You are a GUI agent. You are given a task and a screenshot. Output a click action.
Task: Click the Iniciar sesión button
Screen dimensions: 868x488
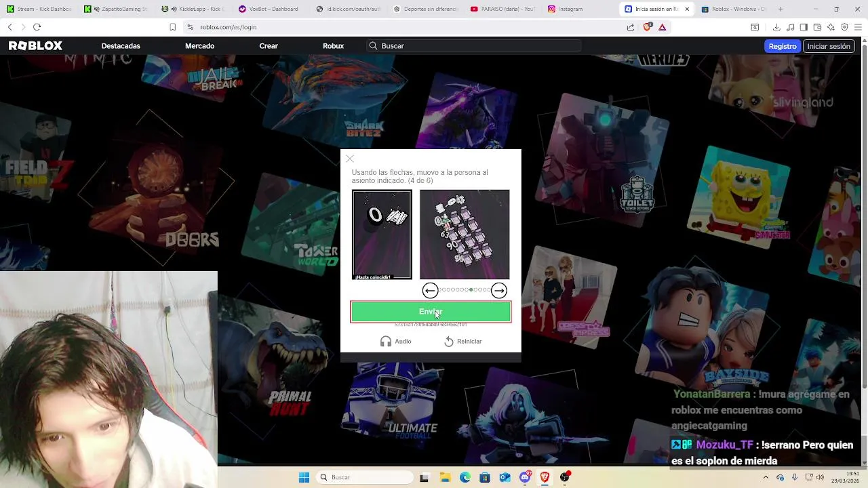pyautogui.click(x=828, y=46)
